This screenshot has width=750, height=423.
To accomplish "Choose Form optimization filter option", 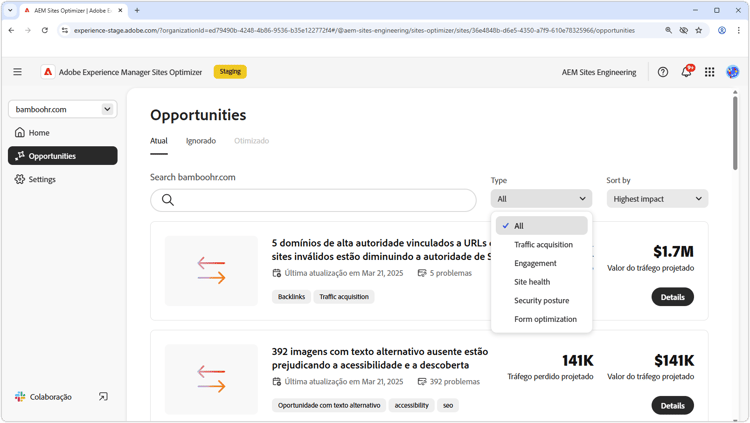I will pyautogui.click(x=541, y=319).
